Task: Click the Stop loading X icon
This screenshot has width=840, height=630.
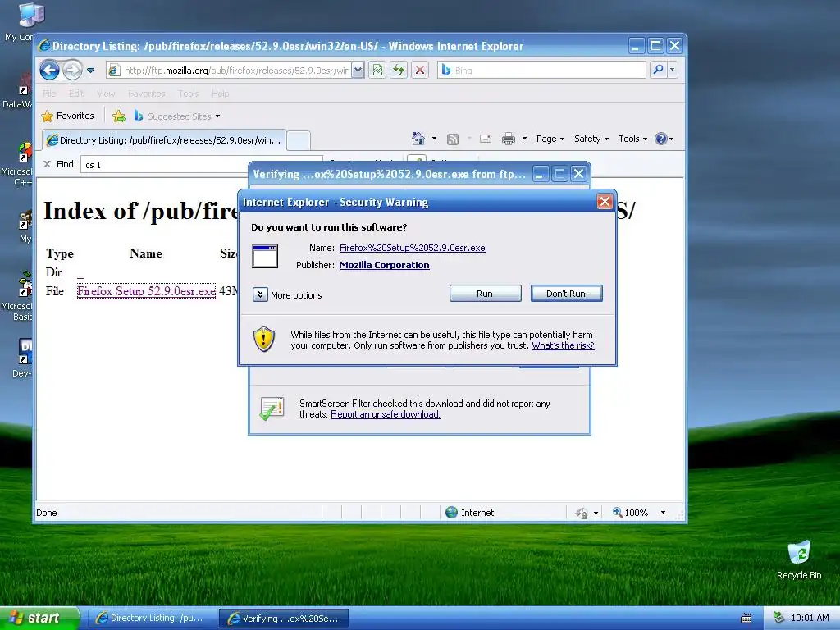Action: click(420, 71)
